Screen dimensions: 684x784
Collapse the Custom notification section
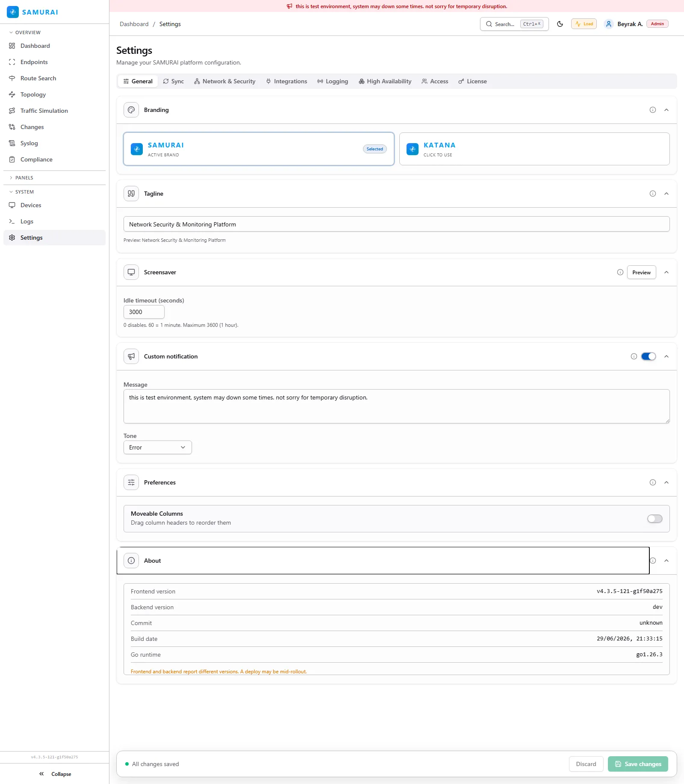[x=666, y=356]
